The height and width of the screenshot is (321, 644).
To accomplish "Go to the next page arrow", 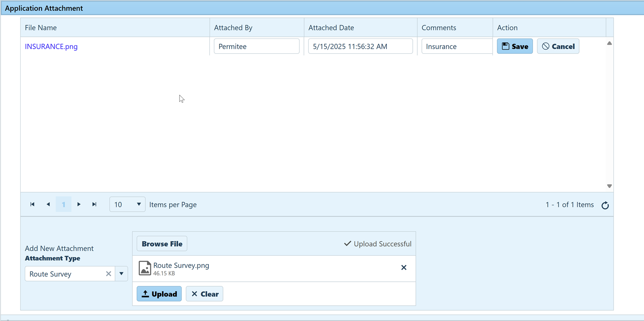I will 79,204.
